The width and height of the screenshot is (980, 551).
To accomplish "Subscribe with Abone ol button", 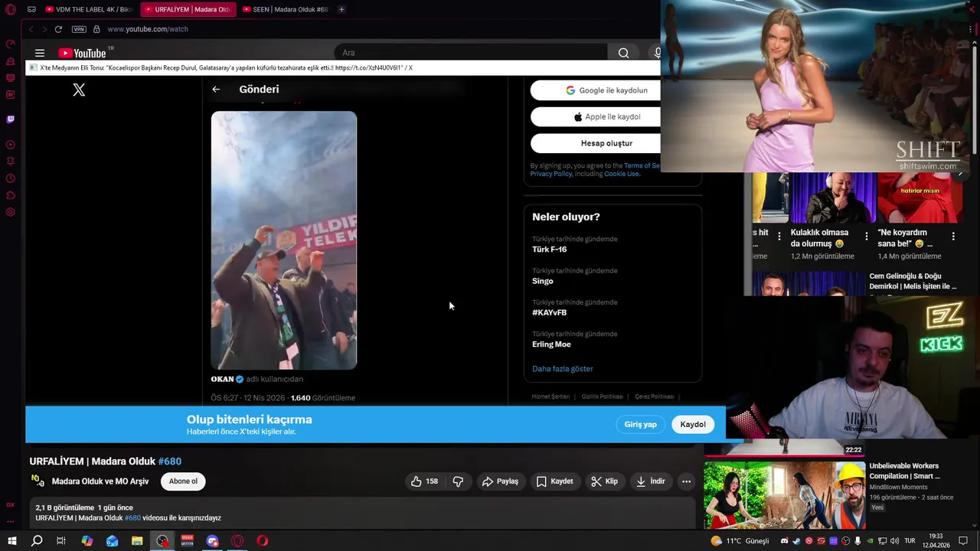I will [183, 481].
